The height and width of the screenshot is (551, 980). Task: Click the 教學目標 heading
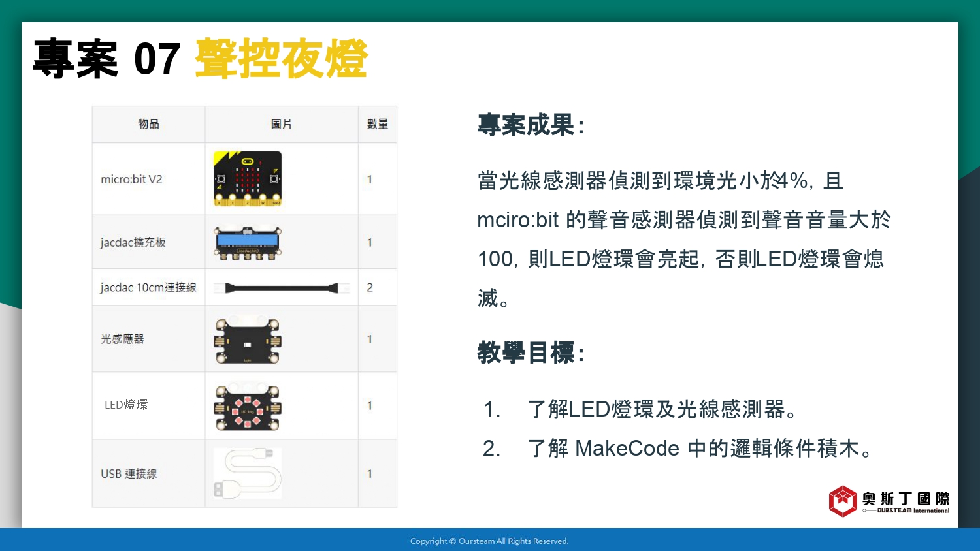pyautogui.click(x=531, y=353)
